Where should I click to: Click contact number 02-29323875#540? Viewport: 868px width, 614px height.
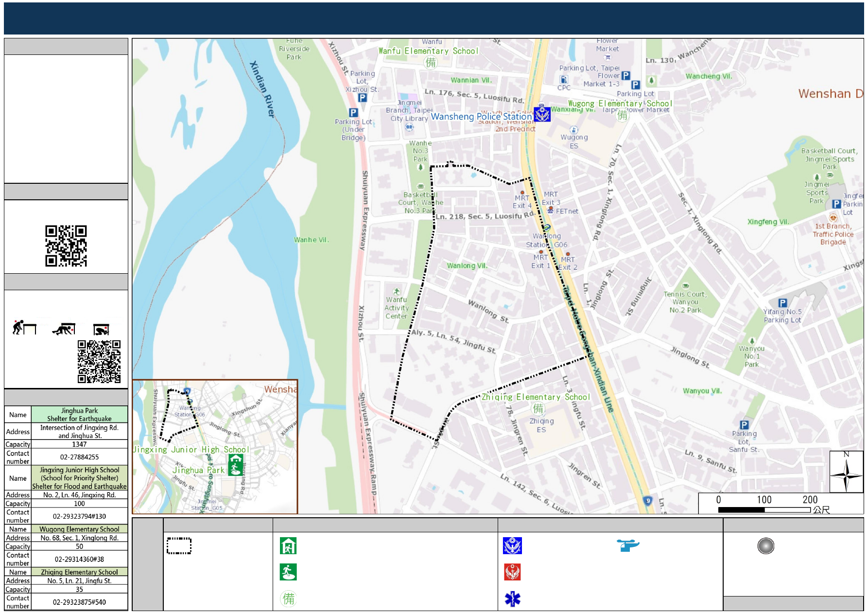click(x=79, y=602)
